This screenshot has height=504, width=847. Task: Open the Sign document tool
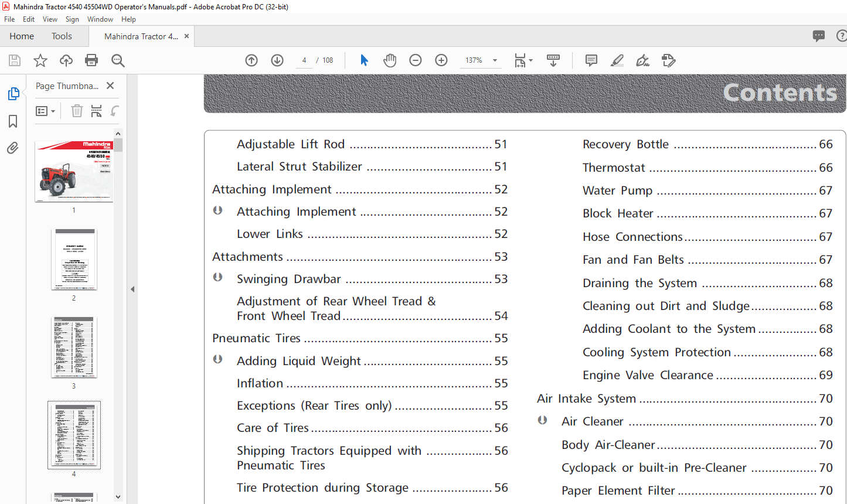[643, 60]
